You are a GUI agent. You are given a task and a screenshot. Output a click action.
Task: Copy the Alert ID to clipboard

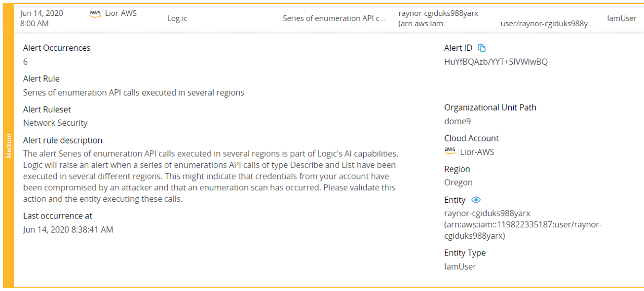point(482,48)
